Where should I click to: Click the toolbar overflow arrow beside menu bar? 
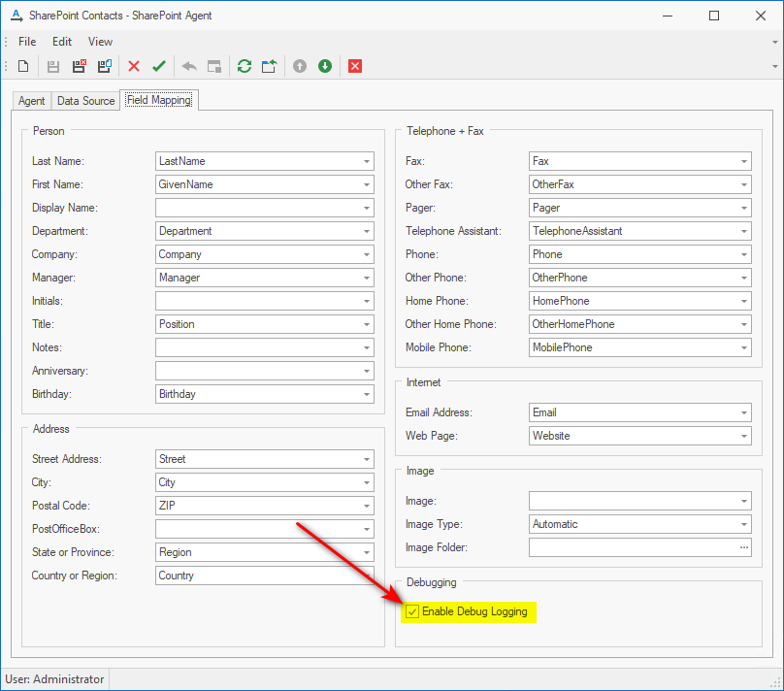[x=775, y=42]
